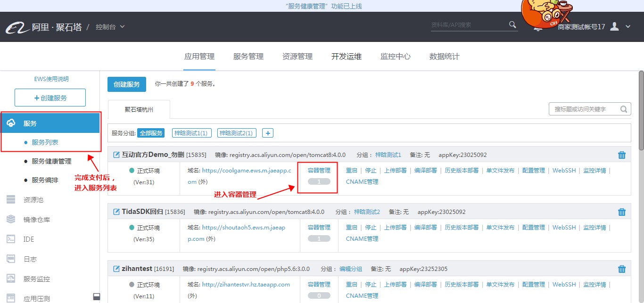Click the IDE sidebar icon
The width and height of the screenshot is (644, 303).
point(11,239)
